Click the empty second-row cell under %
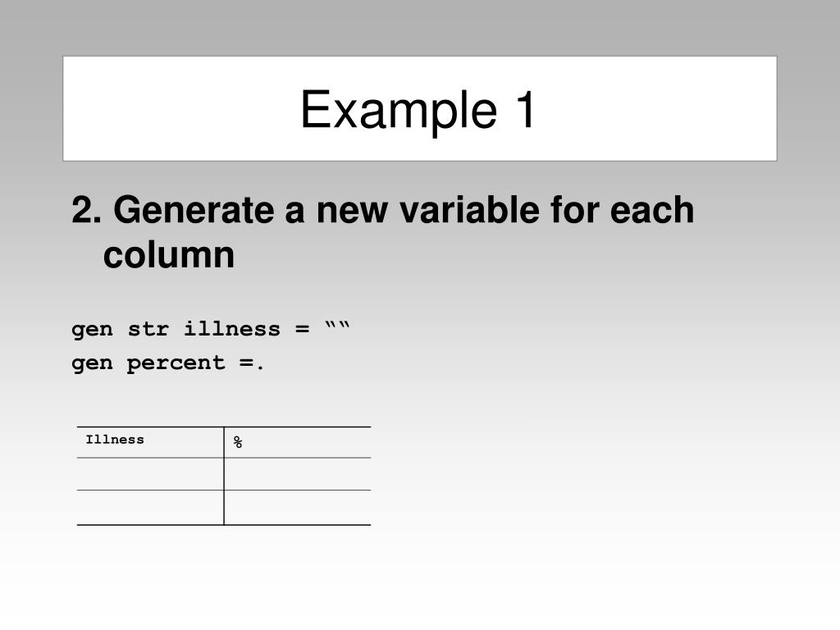Viewport: 840px width, 630px height. point(297,507)
